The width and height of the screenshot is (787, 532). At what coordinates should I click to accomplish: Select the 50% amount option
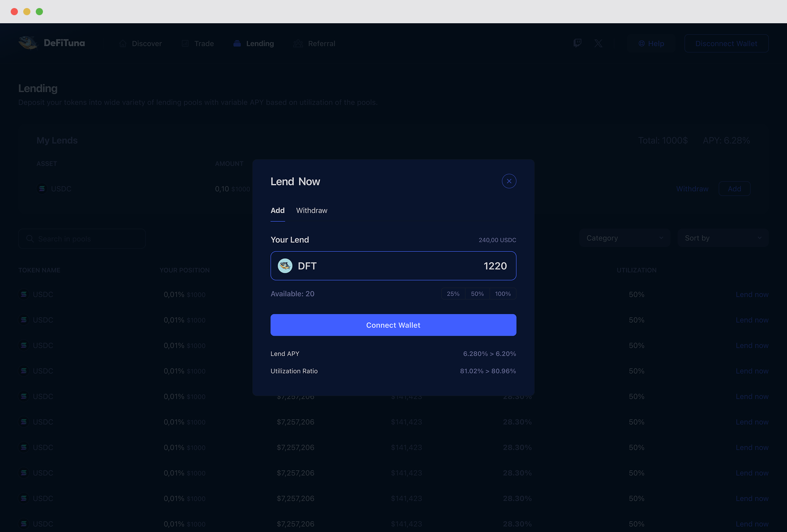tap(477, 294)
